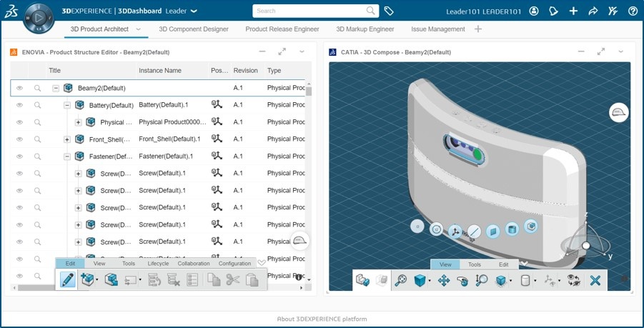Open dropdown arrow next to Insert product icon
Screen dimensions: 644x328
[97, 280]
